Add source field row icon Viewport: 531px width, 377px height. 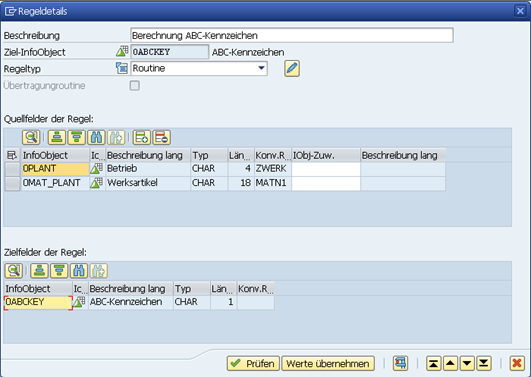click(142, 138)
